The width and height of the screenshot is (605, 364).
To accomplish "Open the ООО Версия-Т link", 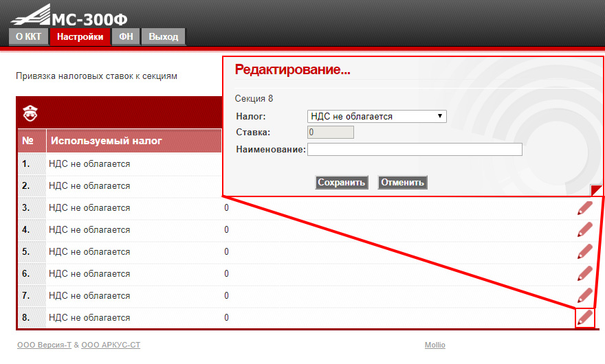I will click(45, 345).
